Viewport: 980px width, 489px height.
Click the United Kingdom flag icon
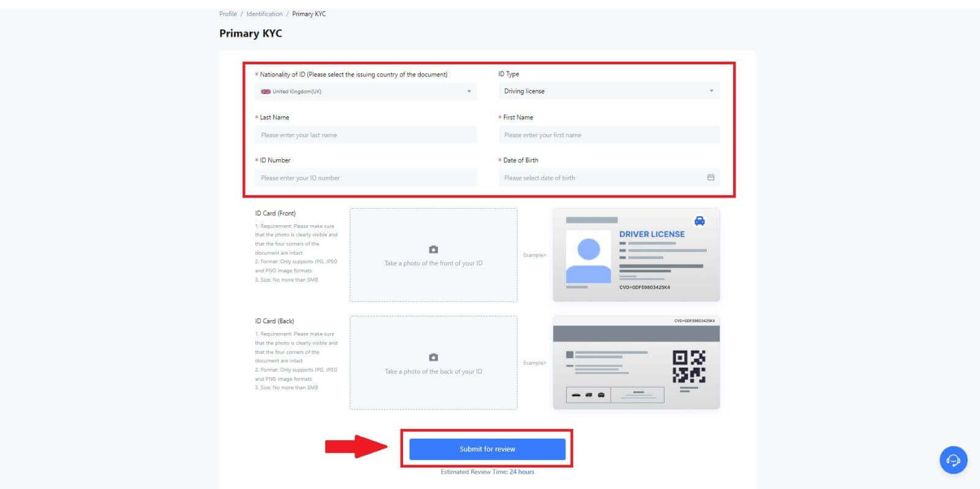click(x=266, y=92)
